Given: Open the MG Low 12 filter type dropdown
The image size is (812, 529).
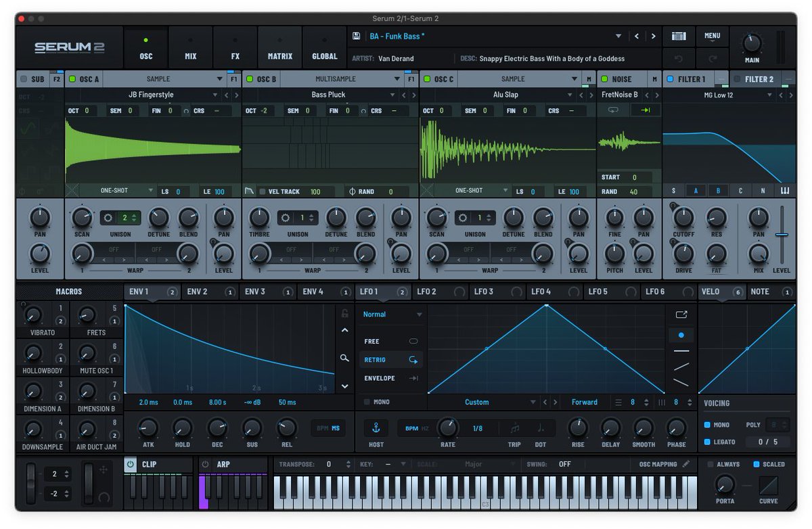Looking at the screenshot, I should click(769, 95).
